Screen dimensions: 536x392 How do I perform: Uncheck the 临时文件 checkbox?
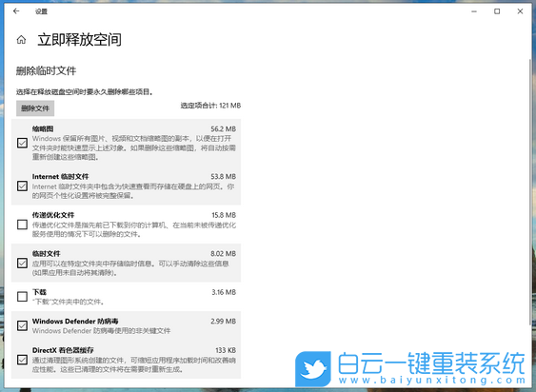pos(22,264)
